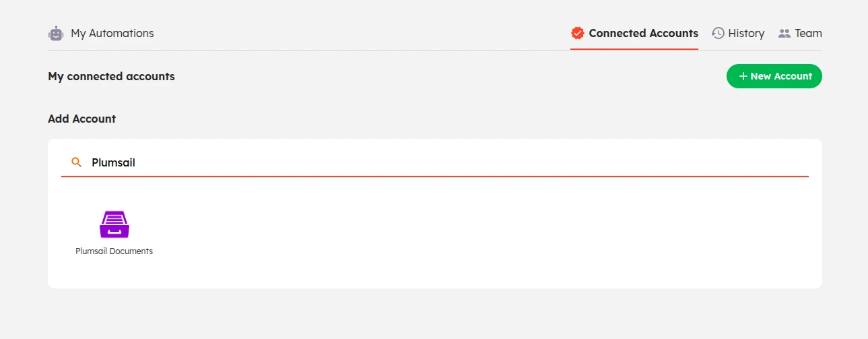Click the empty area of the results card

(x=471, y=236)
